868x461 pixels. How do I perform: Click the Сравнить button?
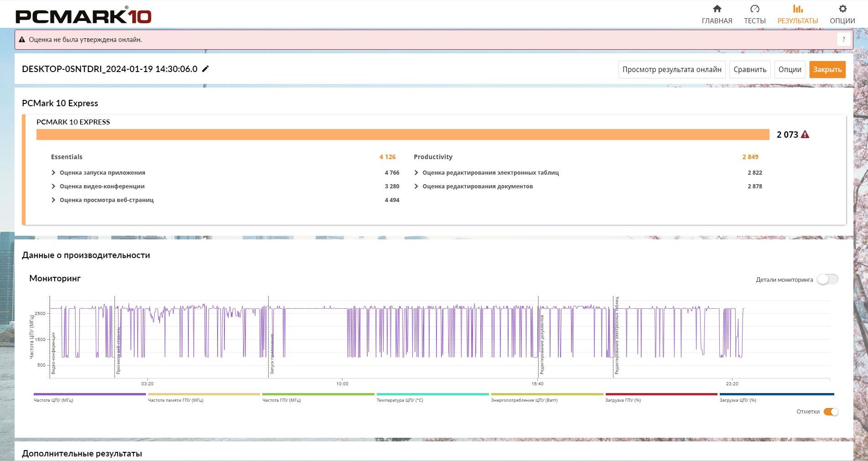750,69
